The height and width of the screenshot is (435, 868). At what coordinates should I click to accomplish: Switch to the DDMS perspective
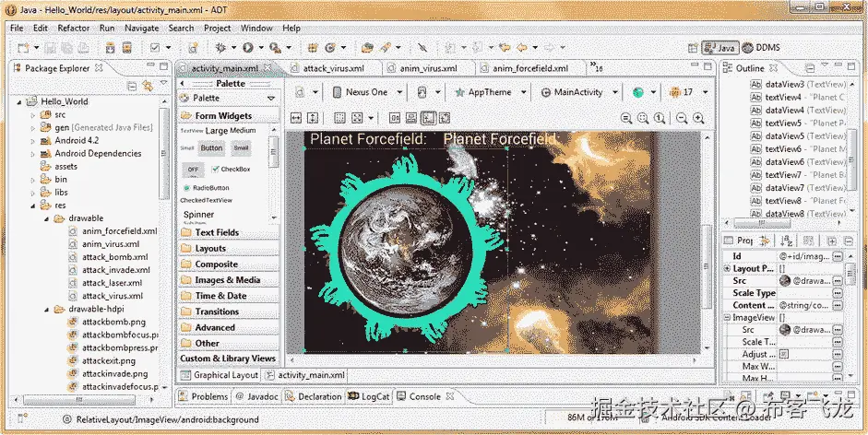point(761,48)
